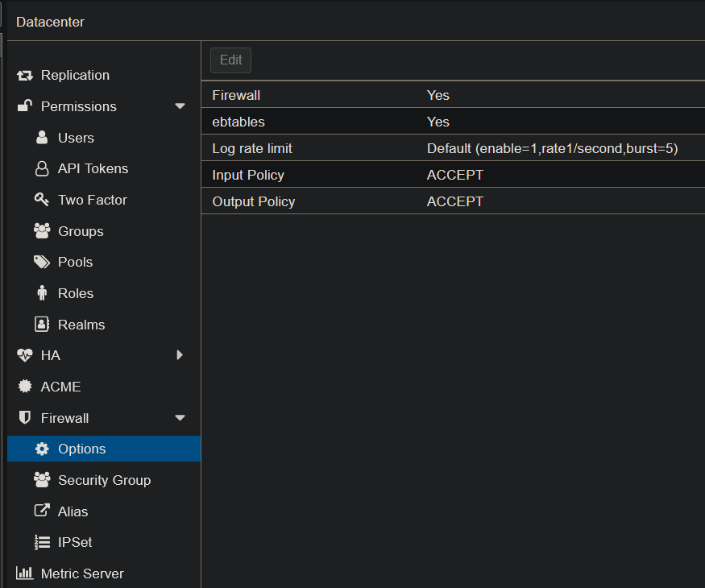Click the Firewall shield icon
This screenshot has height=588, width=705.
click(x=25, y=418)
